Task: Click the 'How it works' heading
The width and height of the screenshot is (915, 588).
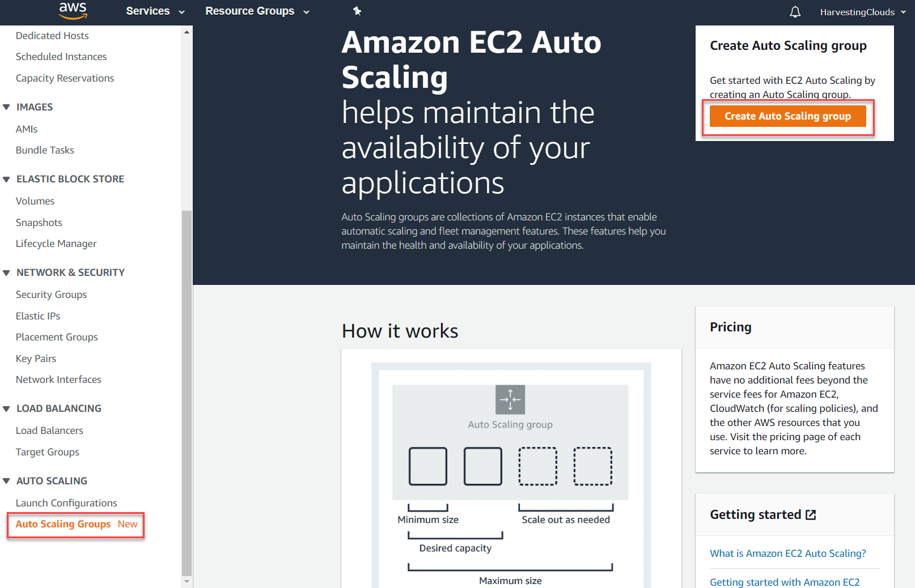Action: (400, 331)
